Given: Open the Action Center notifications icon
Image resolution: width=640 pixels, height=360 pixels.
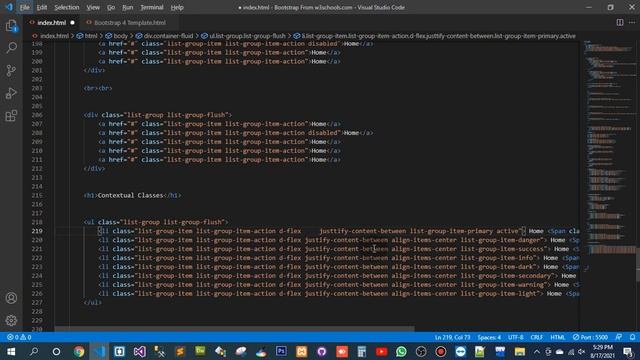Looking at the screenshot, I should 629,351.
